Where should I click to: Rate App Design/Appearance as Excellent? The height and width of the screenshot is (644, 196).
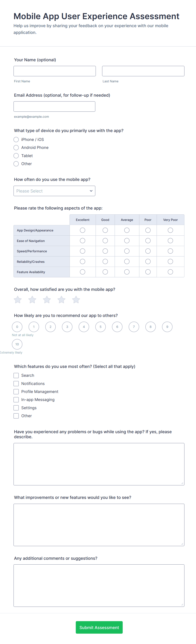pyautogui.click(x=82, y=230)
